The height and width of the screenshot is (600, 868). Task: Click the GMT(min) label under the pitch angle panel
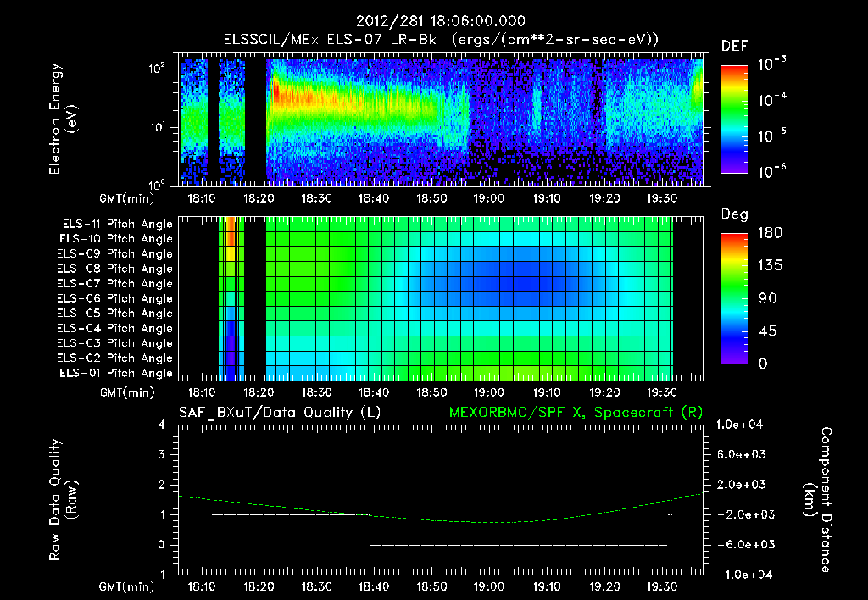[x=127, y=392]
